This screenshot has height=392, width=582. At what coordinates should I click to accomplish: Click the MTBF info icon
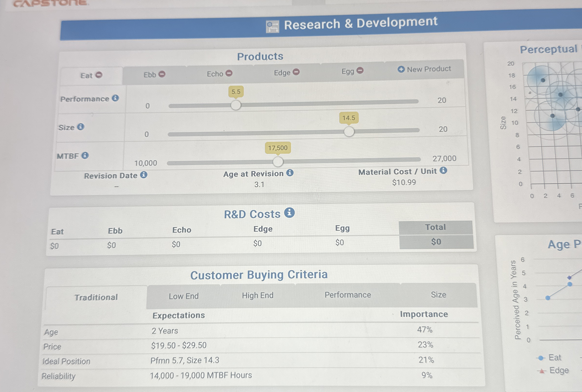coord(86,156)
